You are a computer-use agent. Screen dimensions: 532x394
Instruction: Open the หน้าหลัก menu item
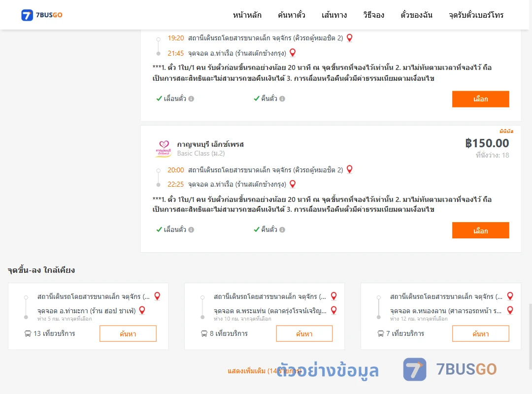point(247,15)
